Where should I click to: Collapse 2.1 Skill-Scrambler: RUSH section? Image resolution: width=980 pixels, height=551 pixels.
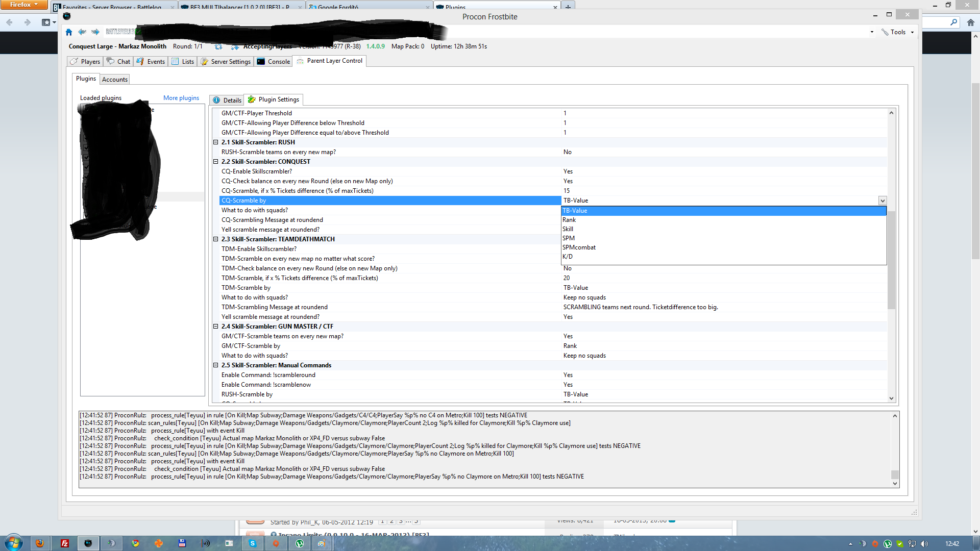pos(216,142)
